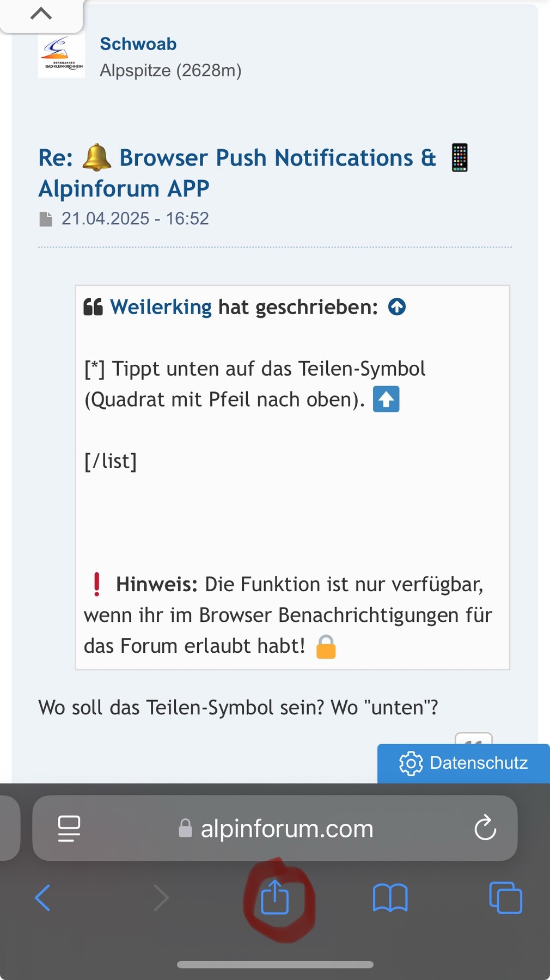
Task: Tap the iOS home indicator bar
Action: pyautogui.click(x=275, y=964)
